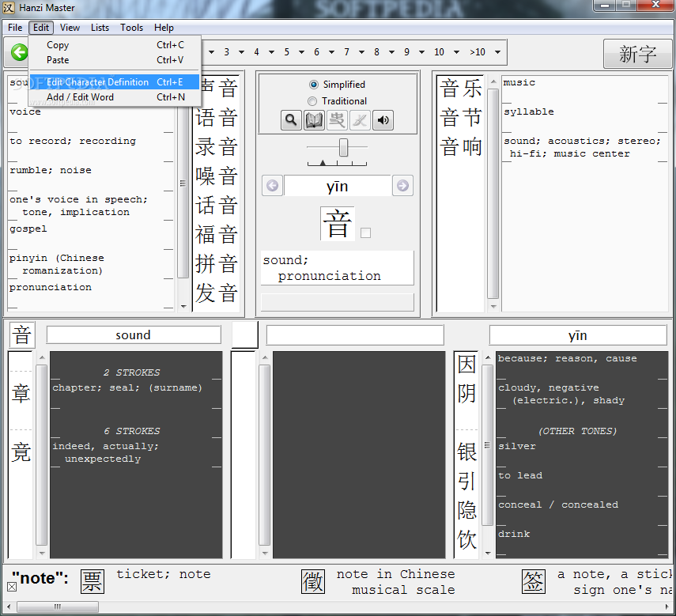The height and width of the screenshot is (616, 676).
Task: Choose Copy from the Edit menu
Action: [114, 45]
